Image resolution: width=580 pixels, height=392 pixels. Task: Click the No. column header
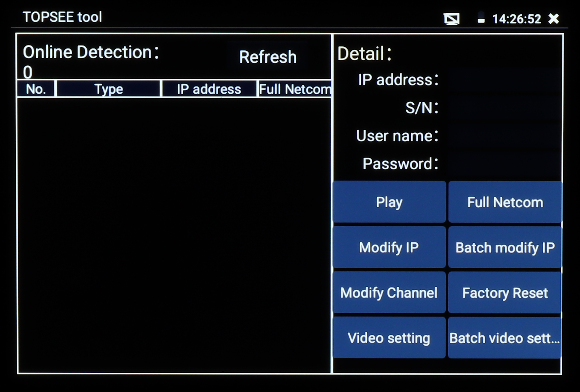[36, 89]
